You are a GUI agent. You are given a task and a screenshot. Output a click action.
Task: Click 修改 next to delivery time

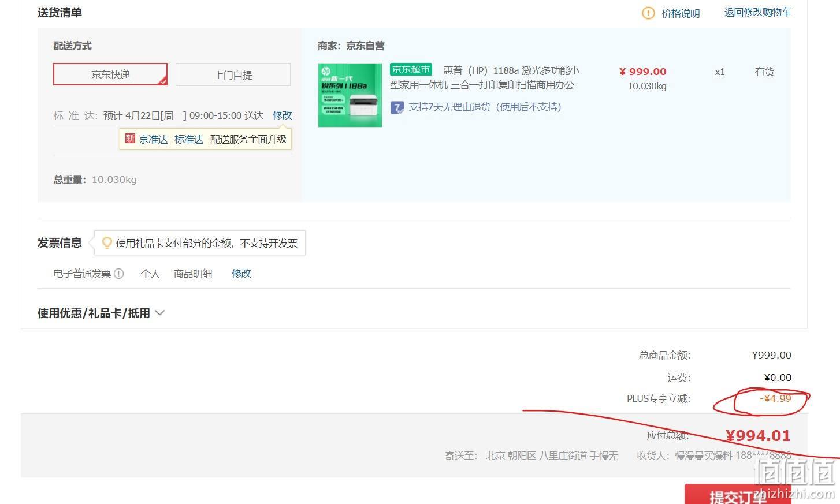[283, 115]
